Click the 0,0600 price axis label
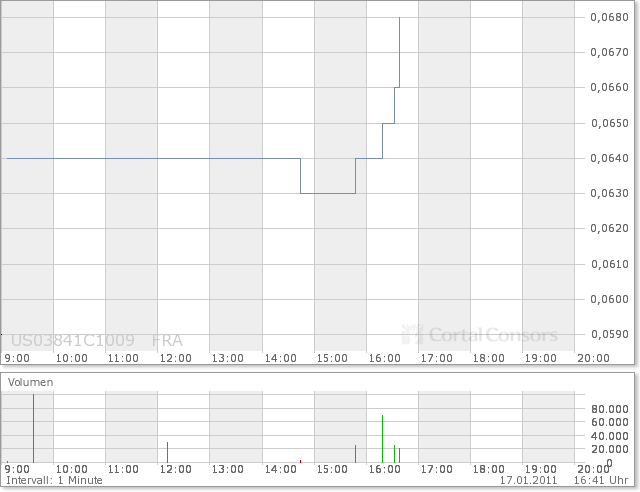 [609, 299]
